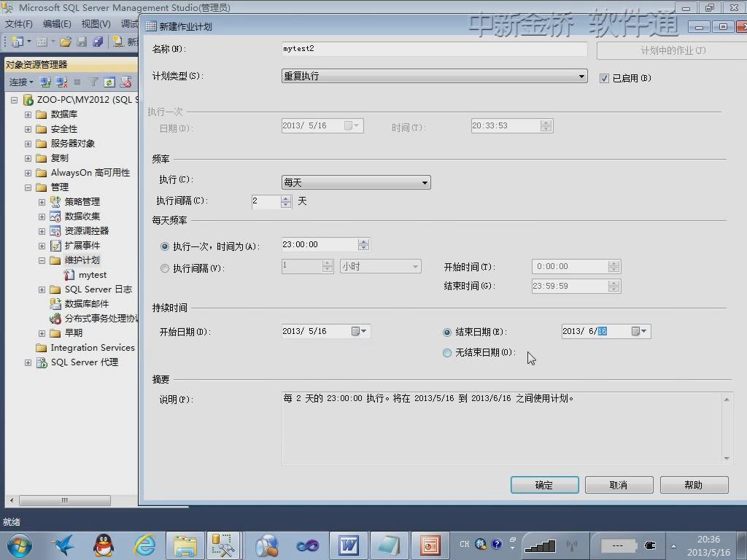Click 确定 OK button
The image size is (747, 560).
click(x=544, y=485)
